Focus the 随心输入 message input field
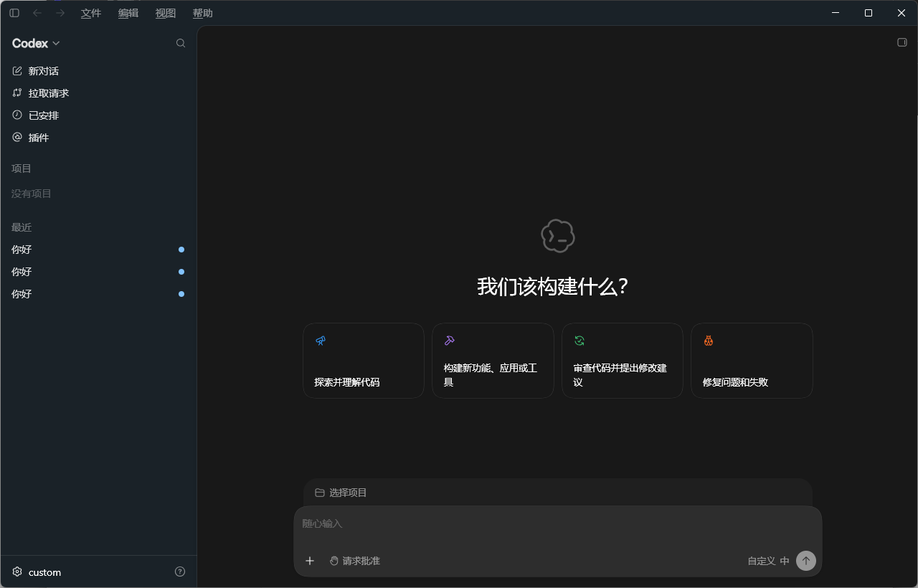 (x=557, y=524)
